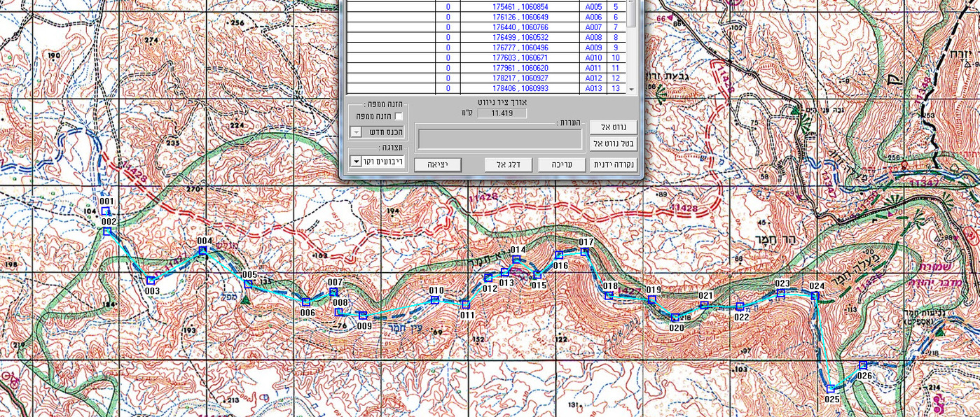This screenshot has height=417, width=980.
Task: Select waypoint 013 marker on map
Action: click(504, 273)
